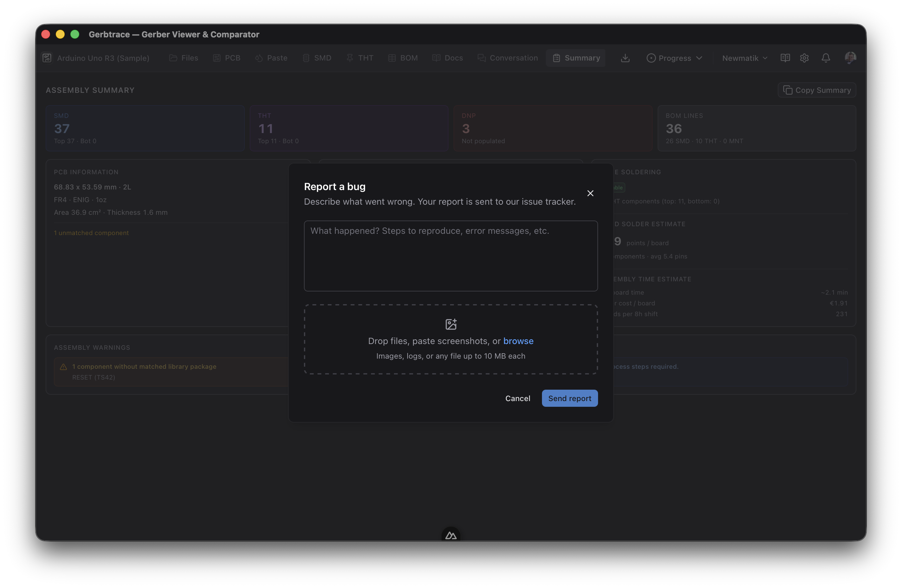Screen dimensions: 902x588
Task: Click the BOM Lines 36 card
Action: (757, 128)
